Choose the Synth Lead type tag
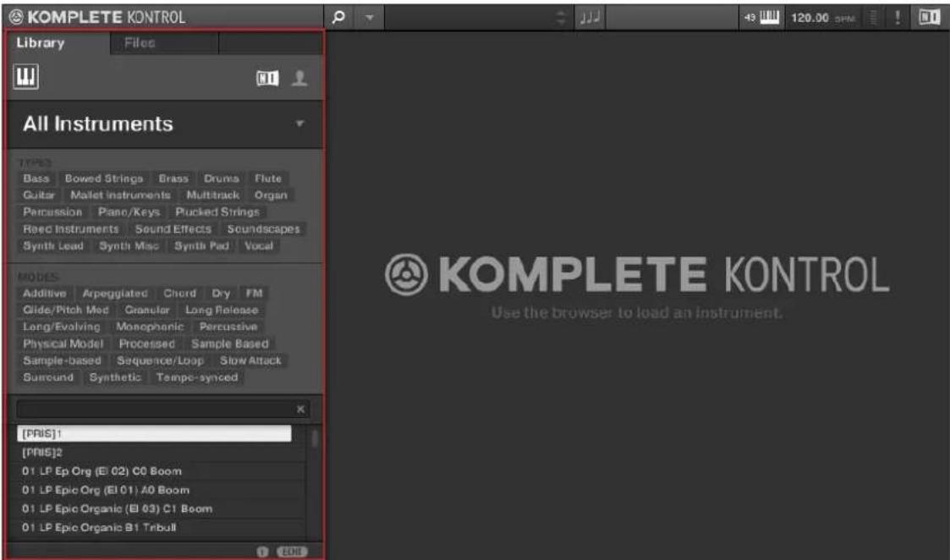 point(53,246)
